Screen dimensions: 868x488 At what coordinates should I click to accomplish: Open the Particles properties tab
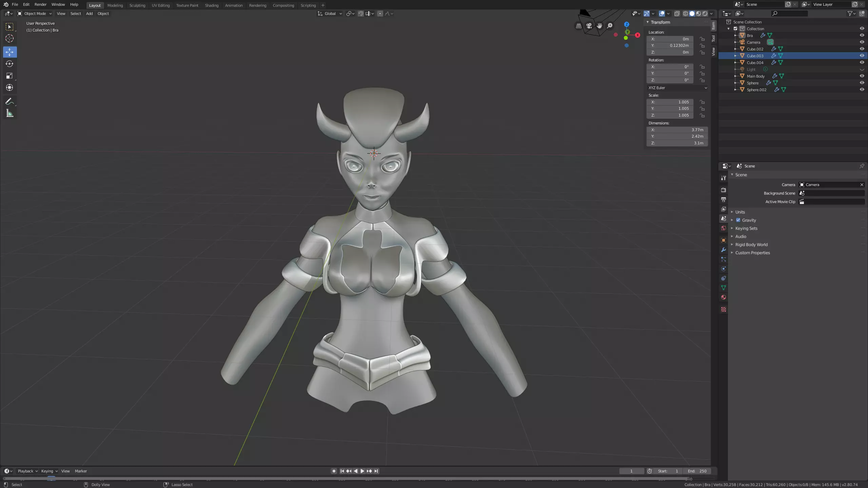(723, 259)
